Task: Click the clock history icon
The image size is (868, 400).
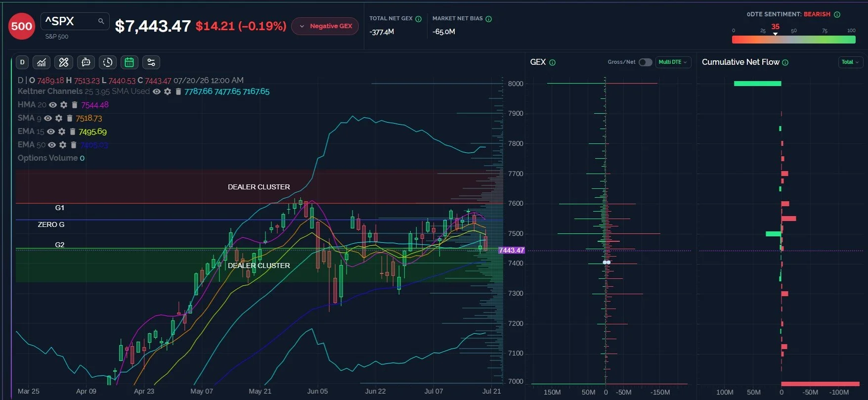Action: click(x=108, y=62)
